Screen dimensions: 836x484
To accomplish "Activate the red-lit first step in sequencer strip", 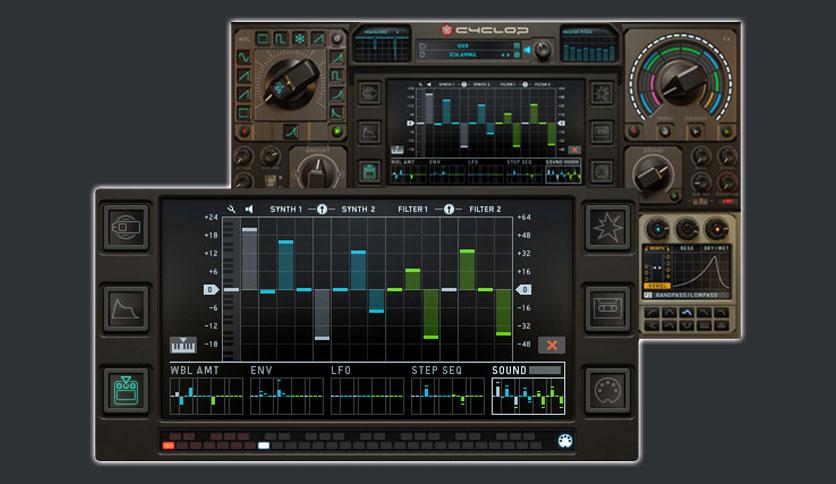I will pyautogui.click(x=168, y=446).
